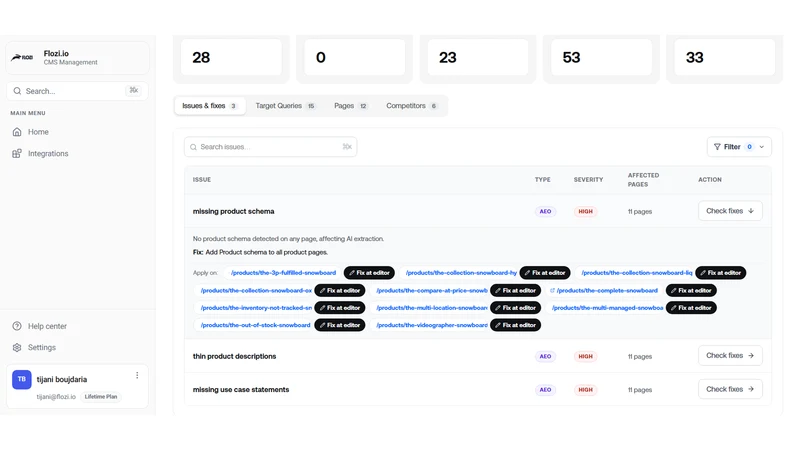The height and width of the screenshot is (450, 800).
Task: Open the Integrations icon in sidebar
Action: (17, 154)
